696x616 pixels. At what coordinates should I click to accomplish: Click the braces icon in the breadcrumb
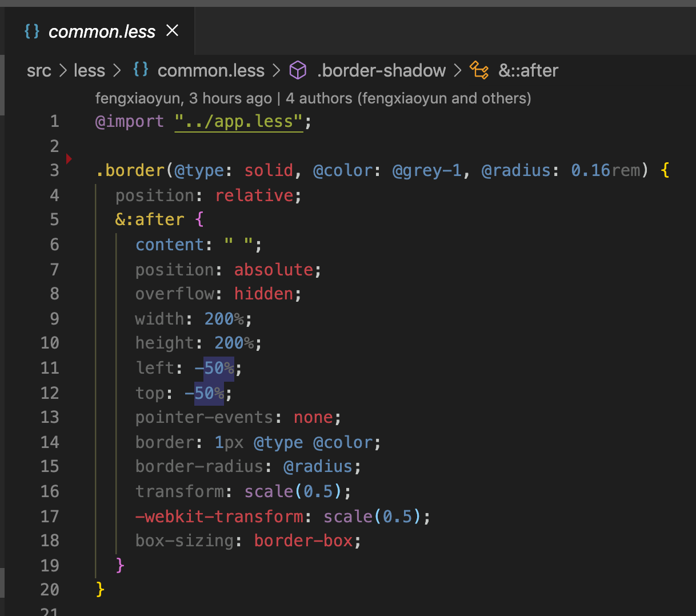(141, 70)
